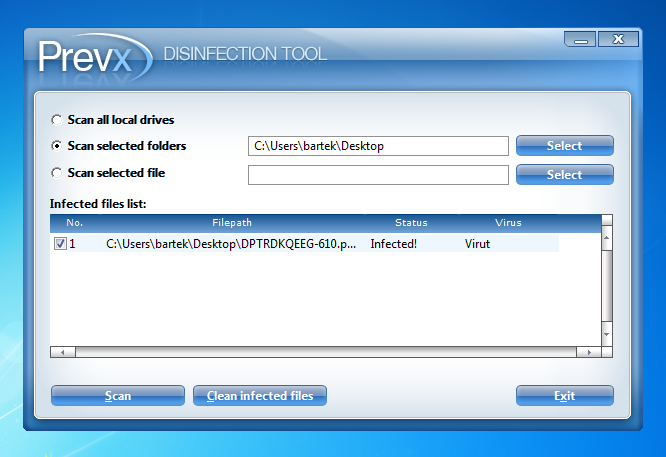Toggle the checkbox for infected file 1
This screenshot has height=457, width=666.
point(60,243)
